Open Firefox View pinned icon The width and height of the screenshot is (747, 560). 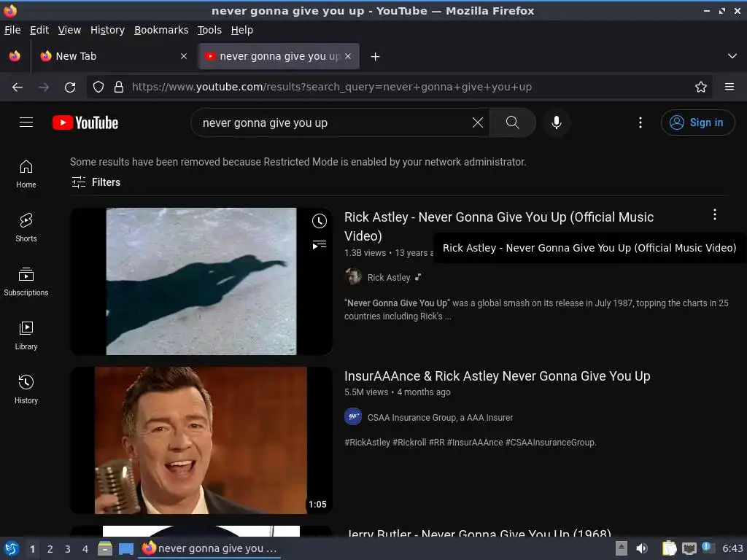coord(15,56)
